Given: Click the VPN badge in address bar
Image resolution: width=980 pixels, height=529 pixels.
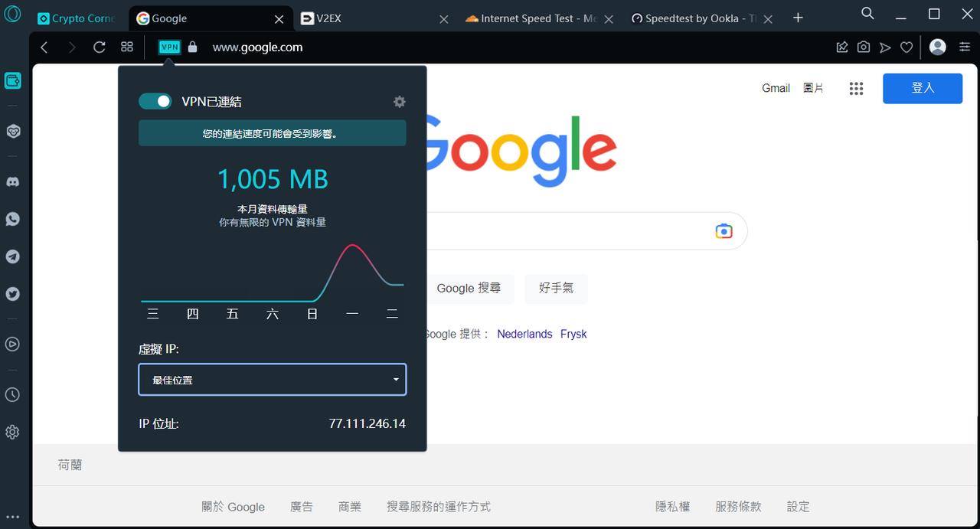Looking at the screenshot, I should click(x=169, y=47).
